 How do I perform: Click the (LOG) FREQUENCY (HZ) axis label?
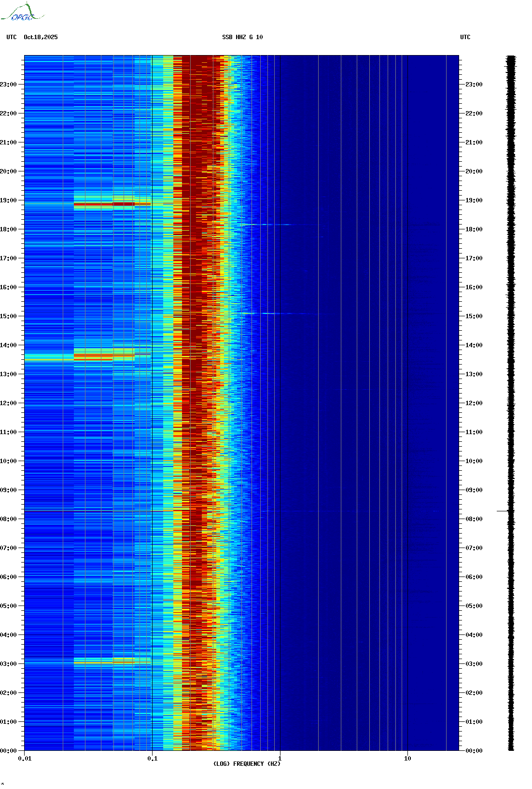[247, 764]
